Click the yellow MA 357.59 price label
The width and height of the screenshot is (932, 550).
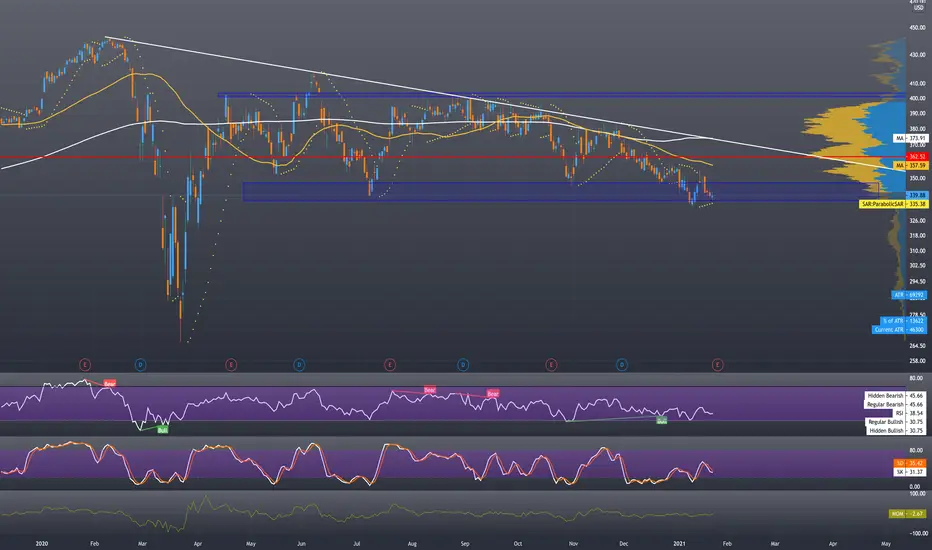(910, 165)
